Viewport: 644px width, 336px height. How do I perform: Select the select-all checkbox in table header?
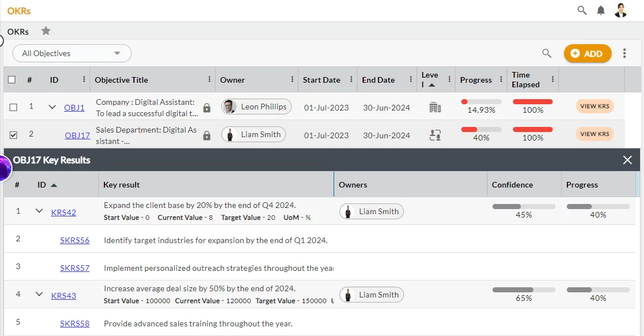tap(12, 79)
